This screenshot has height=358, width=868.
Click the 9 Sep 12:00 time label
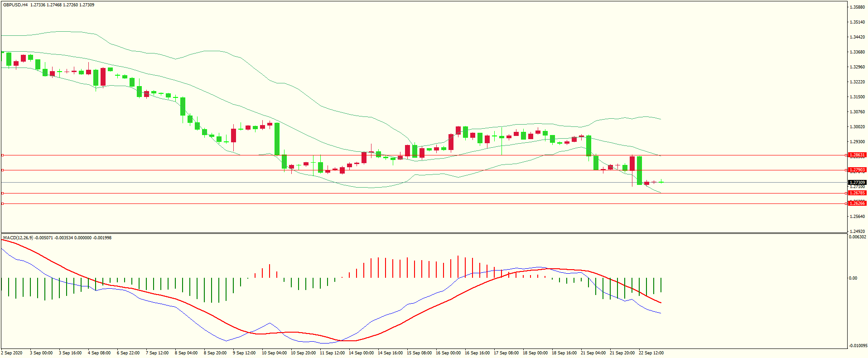(244, 353)
